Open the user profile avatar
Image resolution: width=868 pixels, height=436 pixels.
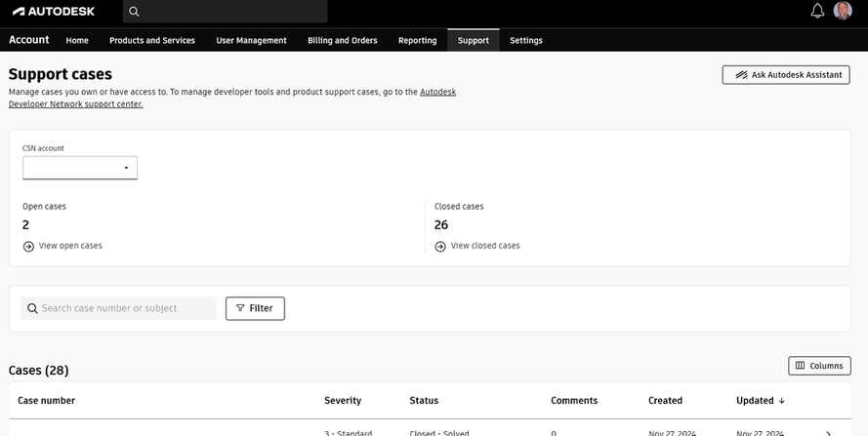point(843,11)
